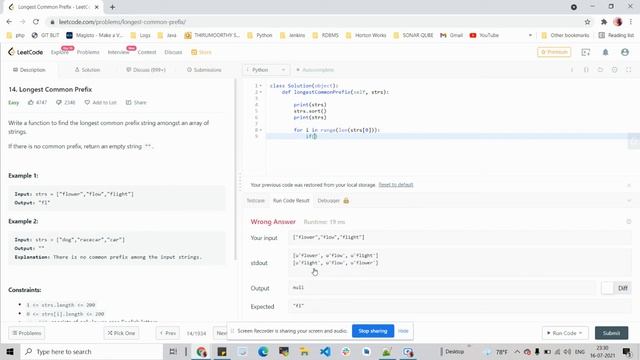The image size is (640, 360).
Task: Collapse the class Solution fold arrow on line 1
Action: coord(261,86)
